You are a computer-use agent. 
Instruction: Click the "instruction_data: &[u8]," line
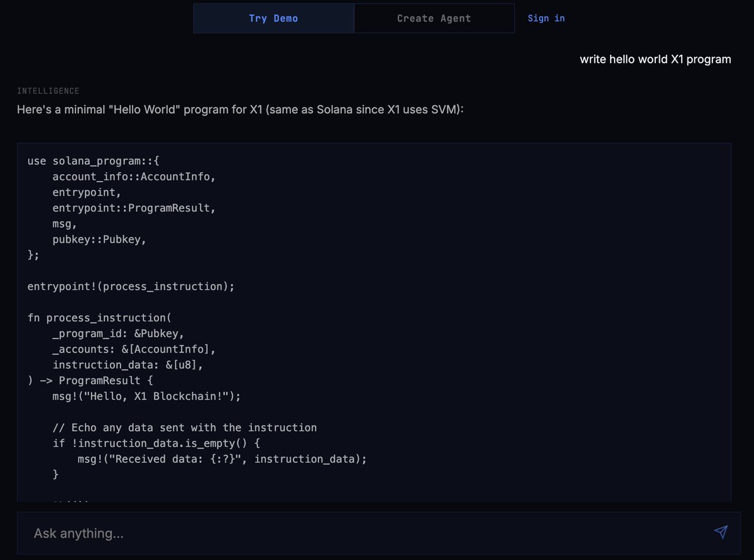click(128, 365)
